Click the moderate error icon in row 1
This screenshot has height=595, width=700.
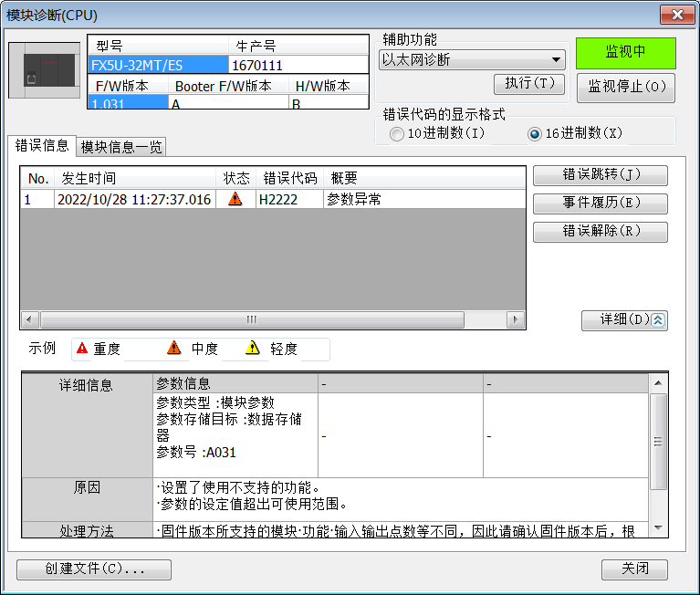[x=235, y=200]
